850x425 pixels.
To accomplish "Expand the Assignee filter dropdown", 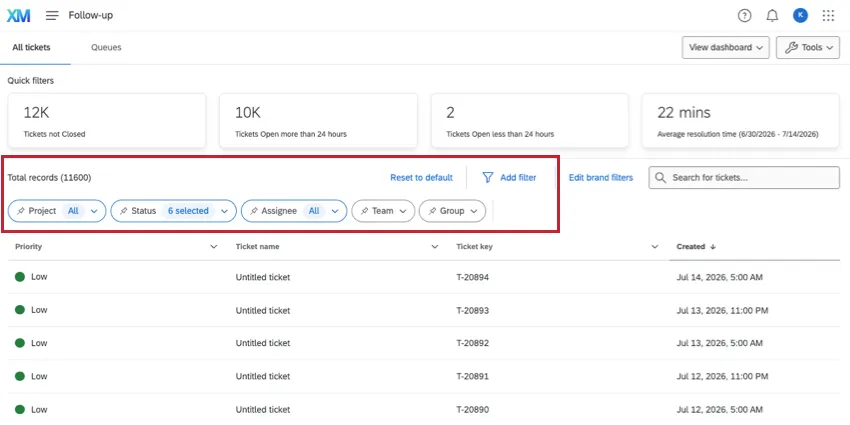I will tap(335, 211).
